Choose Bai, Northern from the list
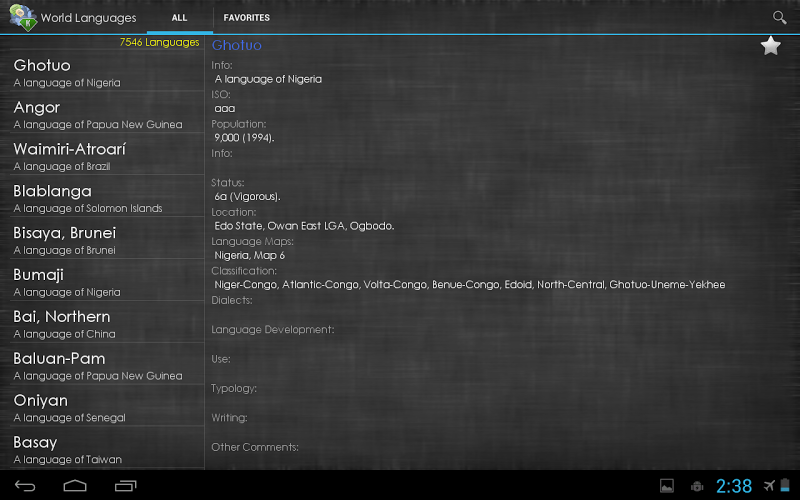 point(107,324)
